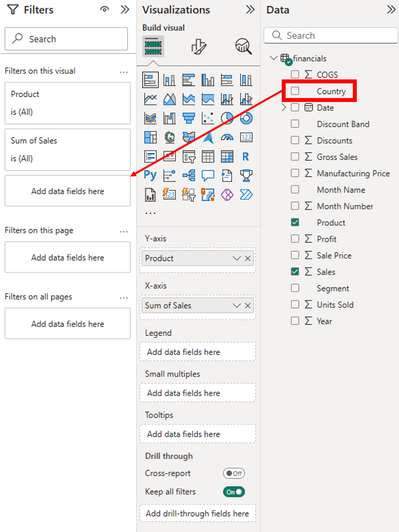Insert a funnel chart visual
This screenshot has height=532, width=399.
(188, 118)
